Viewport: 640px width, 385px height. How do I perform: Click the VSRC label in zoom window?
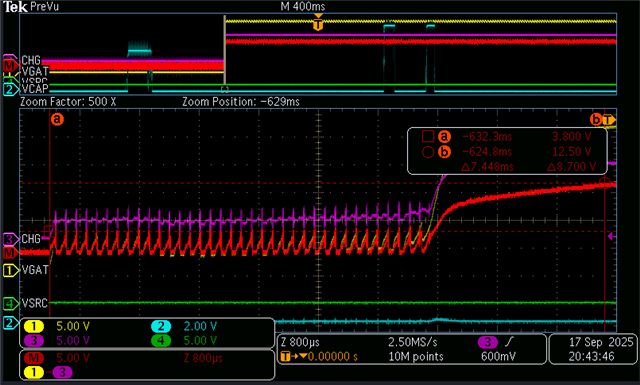(35, 303)
